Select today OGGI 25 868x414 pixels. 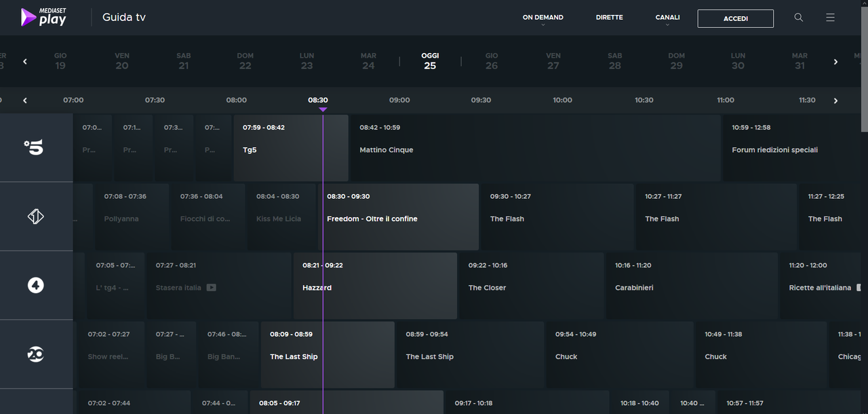[x=430, y=61]
